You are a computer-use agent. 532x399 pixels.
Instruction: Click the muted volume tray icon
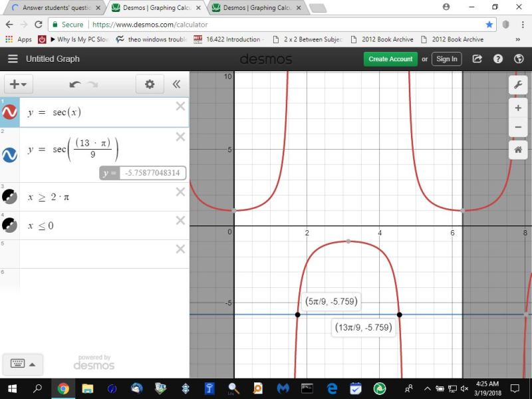pyautogui.click(x=464, y=389)
